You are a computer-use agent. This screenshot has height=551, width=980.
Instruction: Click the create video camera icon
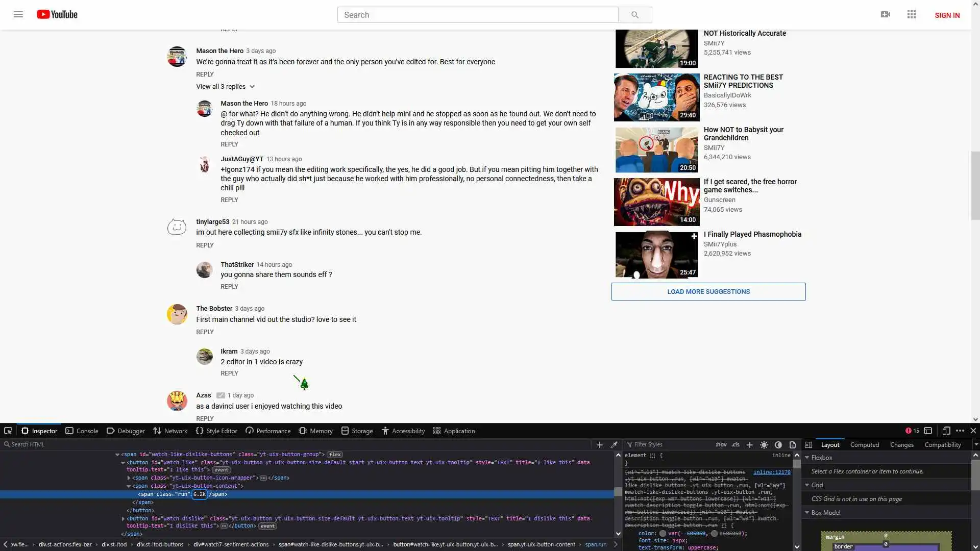[886, 15]
